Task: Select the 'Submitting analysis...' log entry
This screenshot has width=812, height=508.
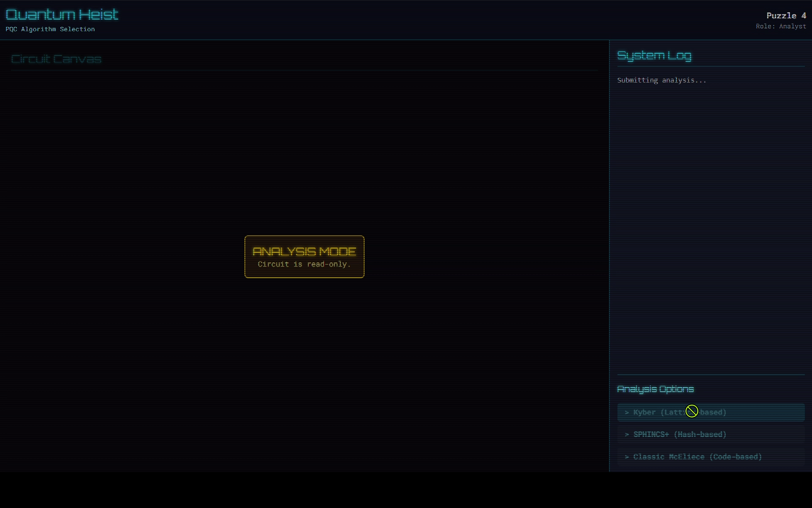Action: pyautogui.click(x=661, y=80)
